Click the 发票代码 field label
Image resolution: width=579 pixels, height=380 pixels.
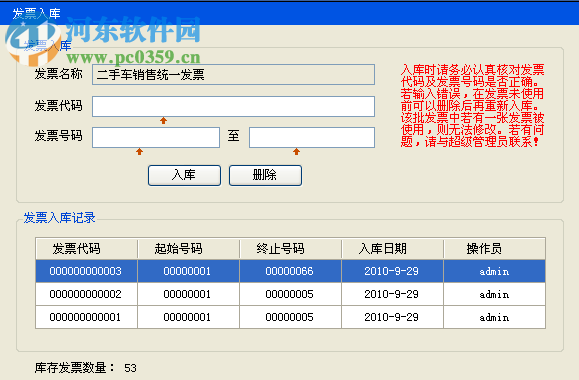(58, 106)
